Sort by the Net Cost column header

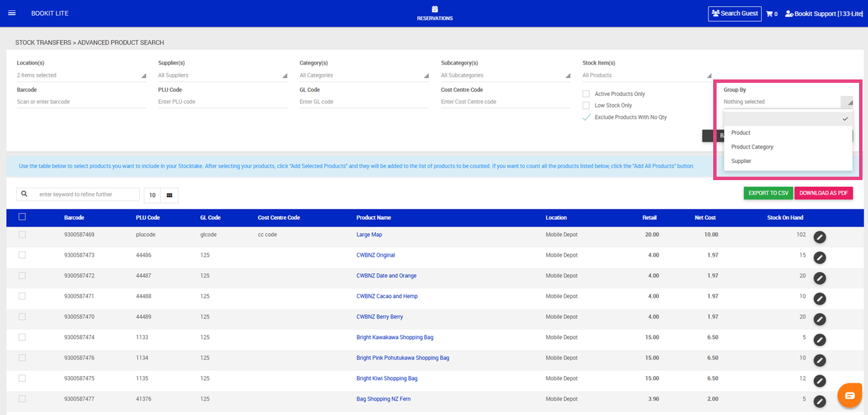[705, 218]
